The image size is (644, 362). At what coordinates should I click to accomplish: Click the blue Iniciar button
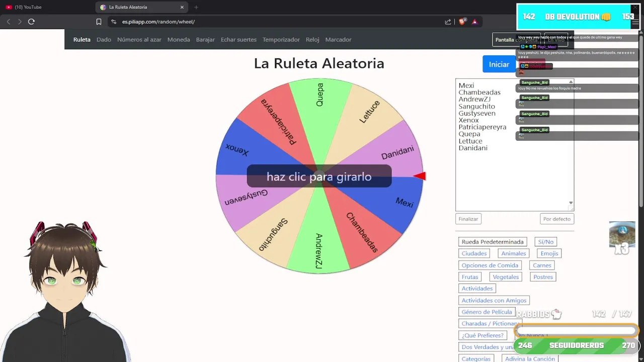click(499, 64)
